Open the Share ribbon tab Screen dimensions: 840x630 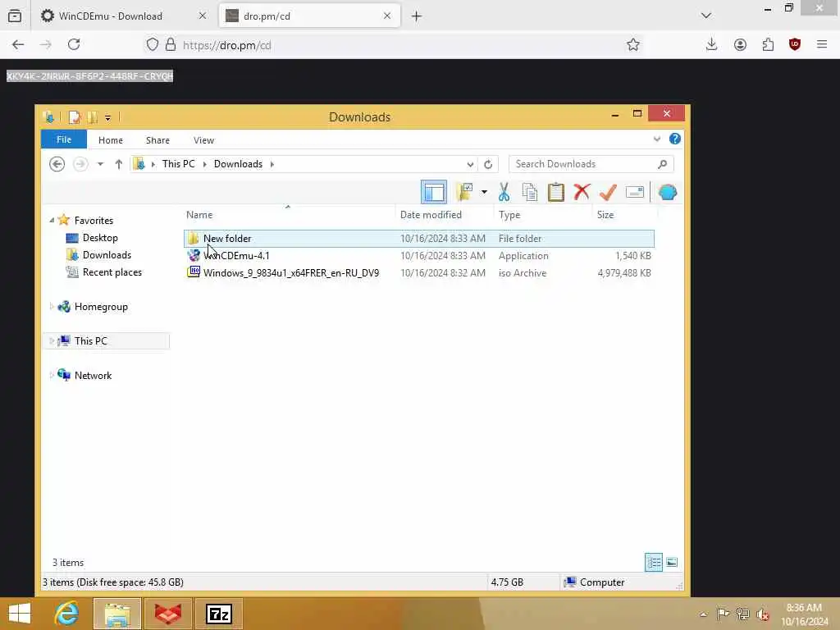[157, 139]
